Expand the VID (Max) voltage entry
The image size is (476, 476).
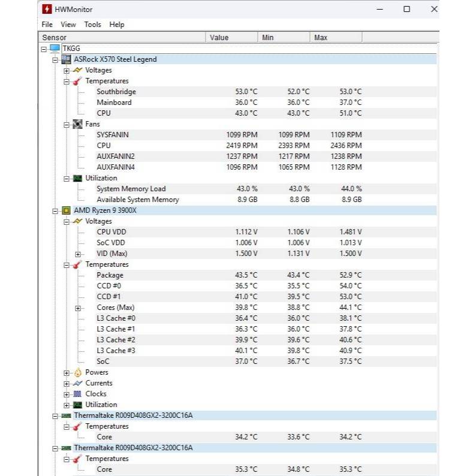(x=77, y=254)
